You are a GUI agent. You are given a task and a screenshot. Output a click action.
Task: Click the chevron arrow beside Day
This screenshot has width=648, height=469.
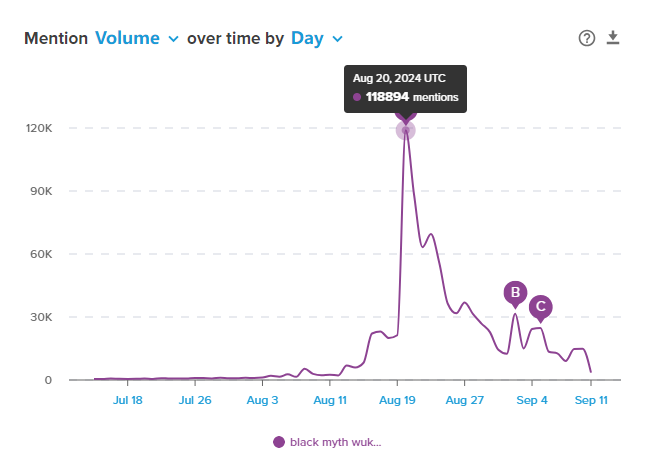click(x=337, y=39)
